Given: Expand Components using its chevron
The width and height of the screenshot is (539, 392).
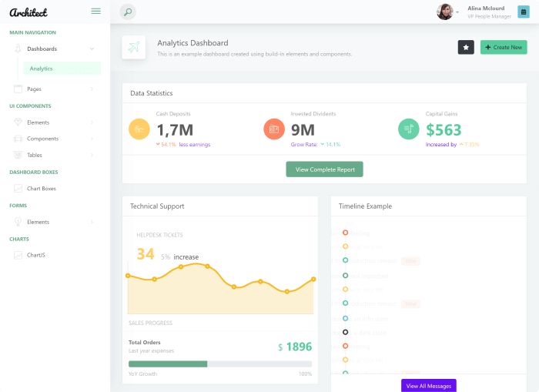Looking at the screenshot, I should (92, 139).
